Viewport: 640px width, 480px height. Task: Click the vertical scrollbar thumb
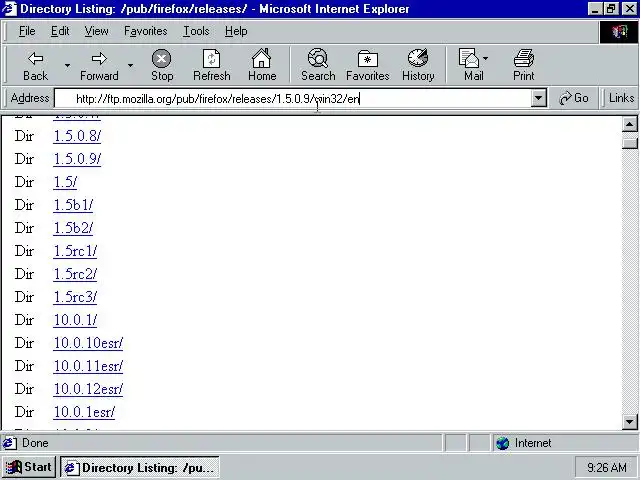[x=629, y=143]
